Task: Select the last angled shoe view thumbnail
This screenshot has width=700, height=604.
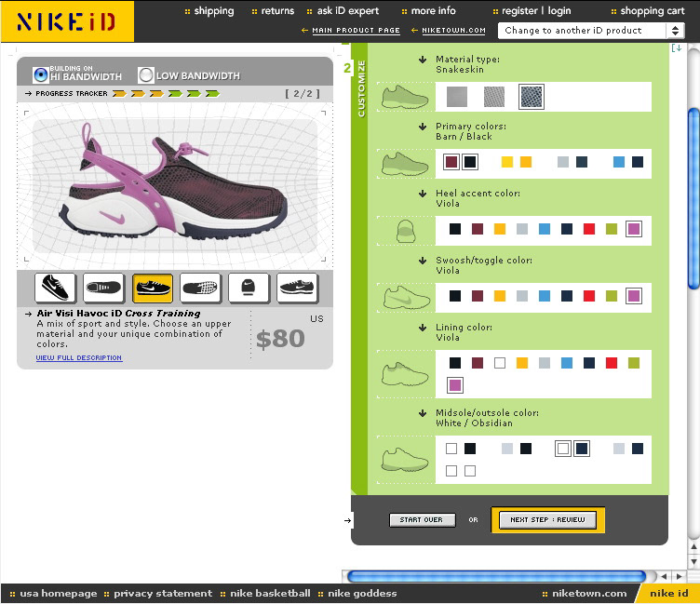Action: click(297, 288)
